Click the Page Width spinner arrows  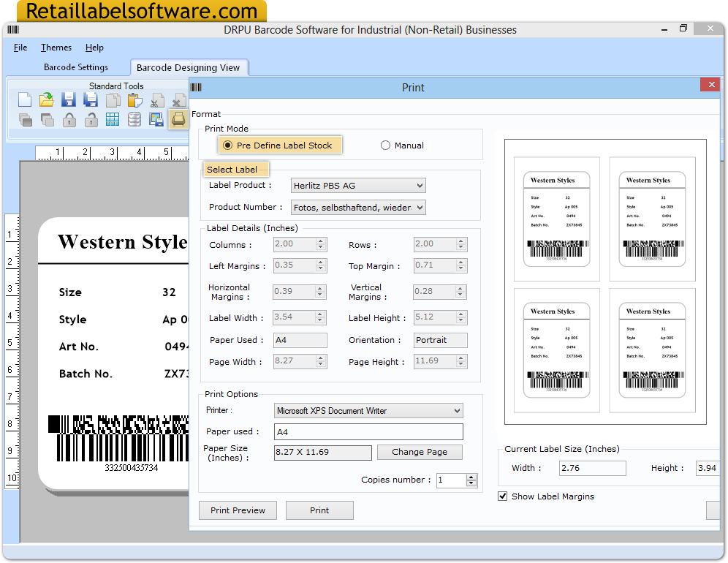coord(321,361)
